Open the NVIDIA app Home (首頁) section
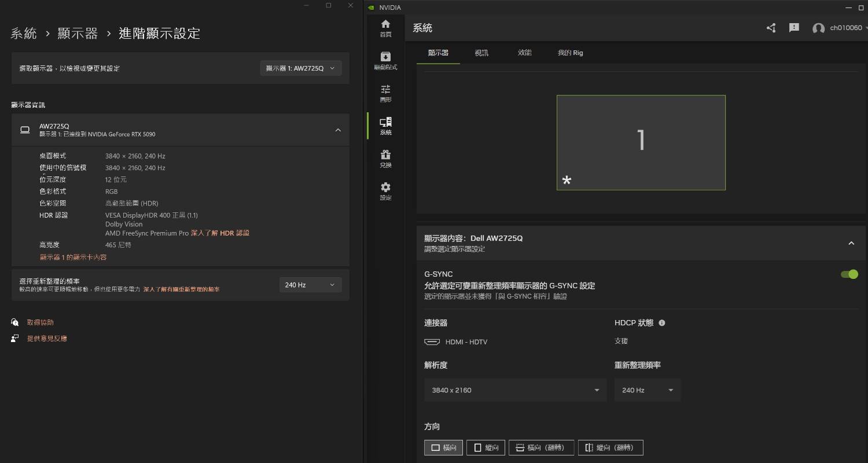The image size is (868, 463). [385, 28]
